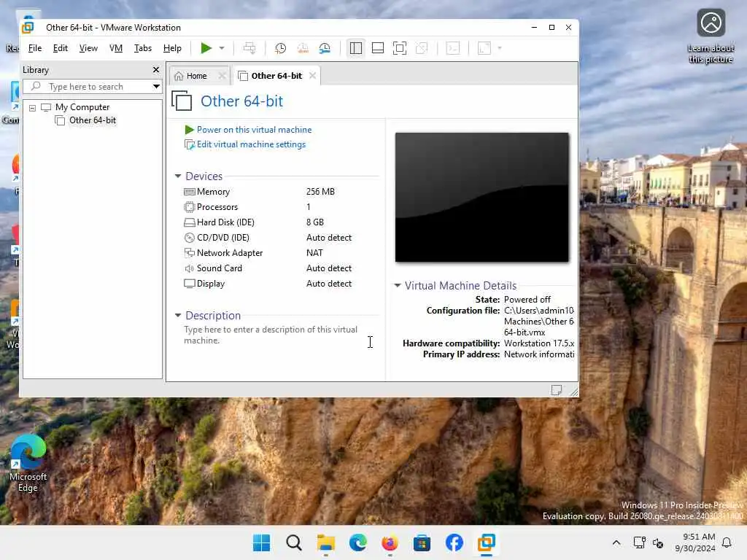Image resolution: width=747 pixels, height=560 pixels.
Task: Click the green Power On toolbar button
Action: point(206,48)
